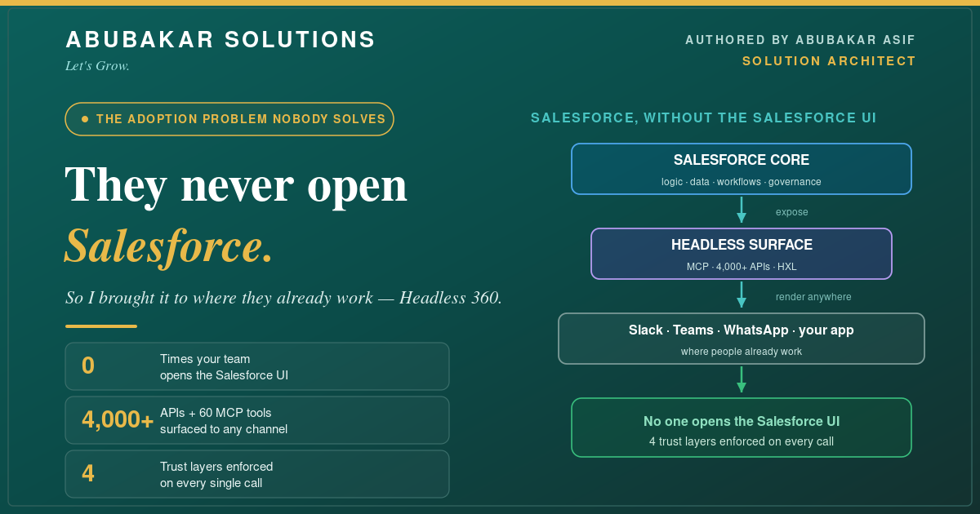
Task: Click "THE ADOPTION PROBLEM NOBODY SOLVES" pill
Action: click(229, 119)
